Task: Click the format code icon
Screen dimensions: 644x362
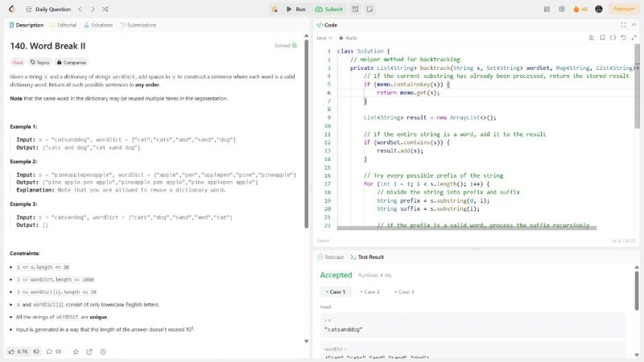Action: point(592,38)
